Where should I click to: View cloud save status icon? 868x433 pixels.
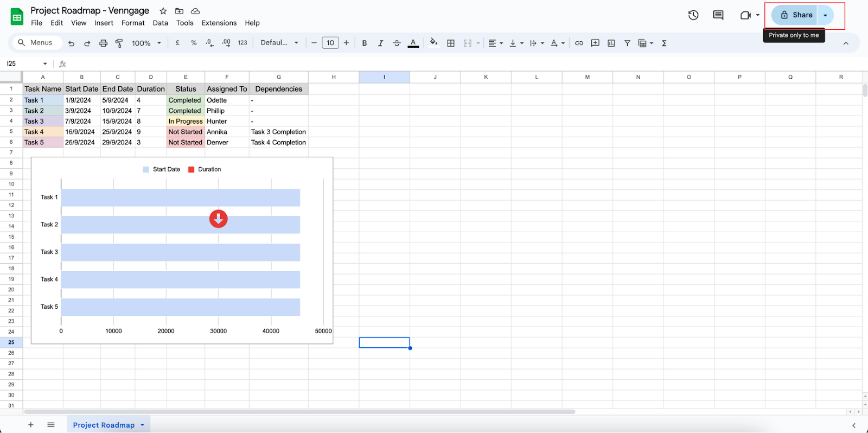point(195,11)
